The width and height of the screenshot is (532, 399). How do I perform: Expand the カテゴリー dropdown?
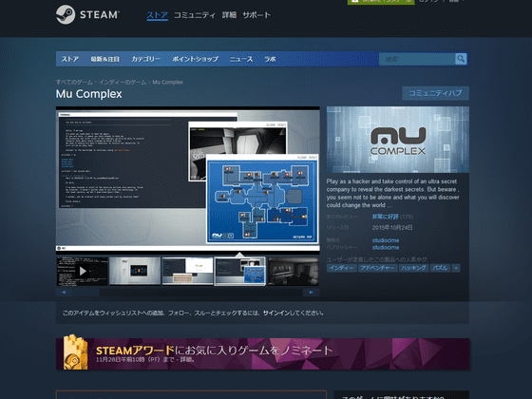[146, 59]
